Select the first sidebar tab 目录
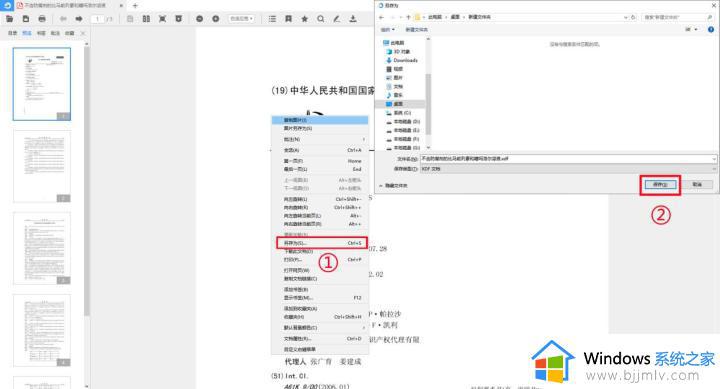 click(x=13, y=33)
